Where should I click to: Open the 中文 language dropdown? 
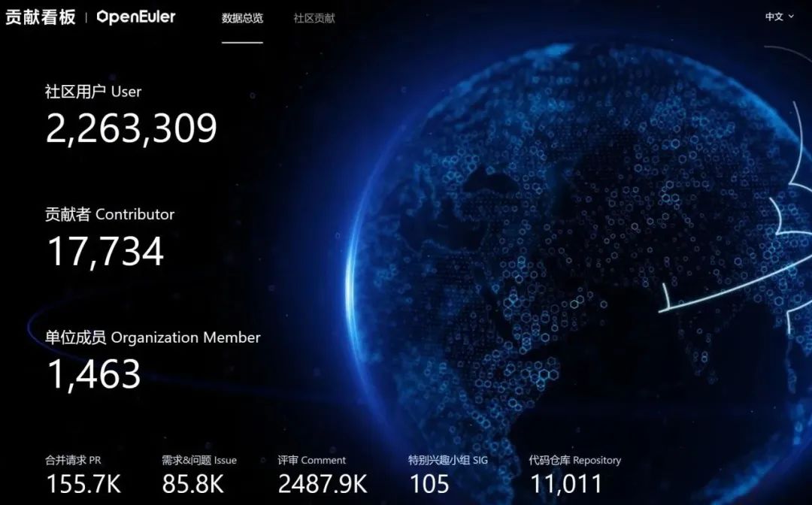point(774,17)
